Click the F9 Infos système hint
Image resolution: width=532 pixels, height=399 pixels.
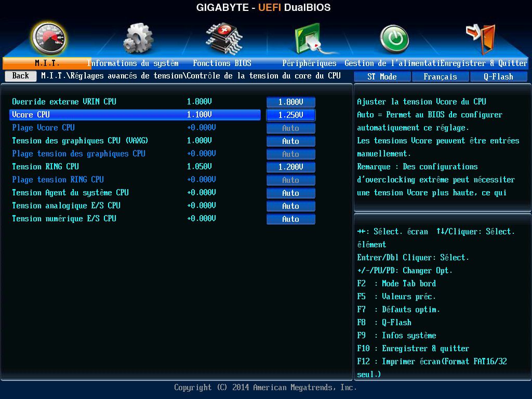pos(396,336)
